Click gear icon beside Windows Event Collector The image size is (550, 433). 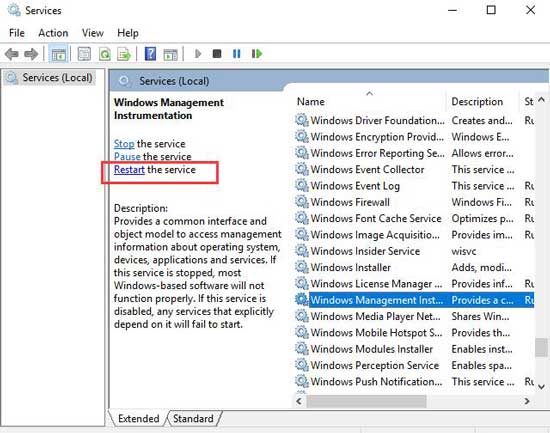(x=301, y=169)
